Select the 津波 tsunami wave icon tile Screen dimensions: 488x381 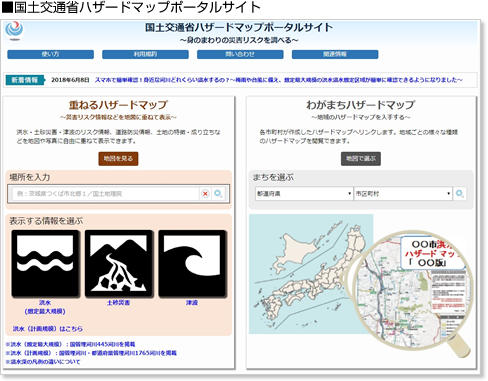click(x=192, y=264)
